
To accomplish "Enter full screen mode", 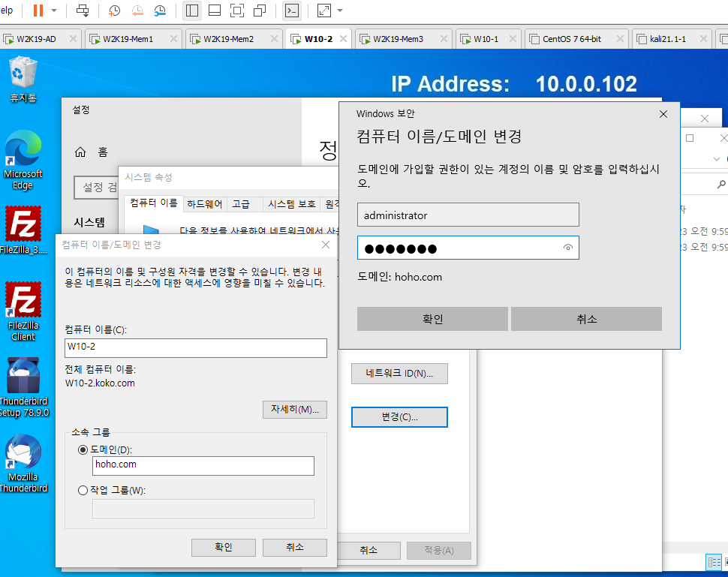I will tap(237, 11).
